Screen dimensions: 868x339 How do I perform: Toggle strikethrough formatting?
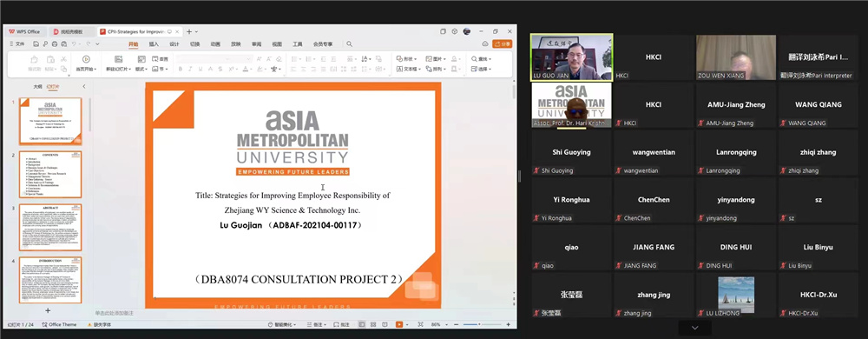coord(220,70)
